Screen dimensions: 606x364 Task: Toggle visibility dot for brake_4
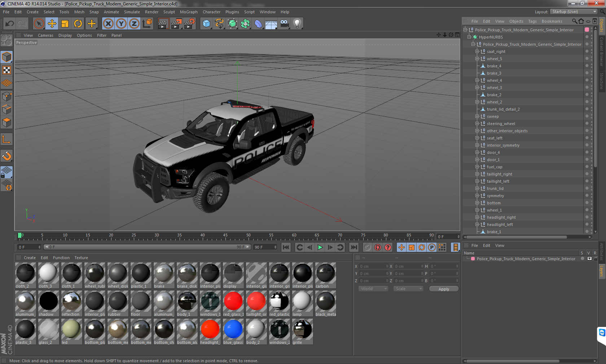587,65
